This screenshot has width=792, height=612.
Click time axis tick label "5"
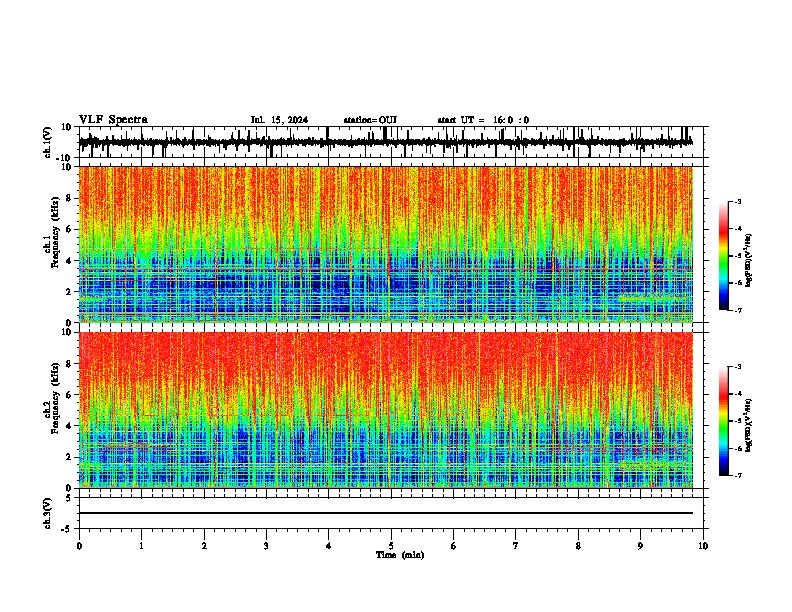click(391, 546)
